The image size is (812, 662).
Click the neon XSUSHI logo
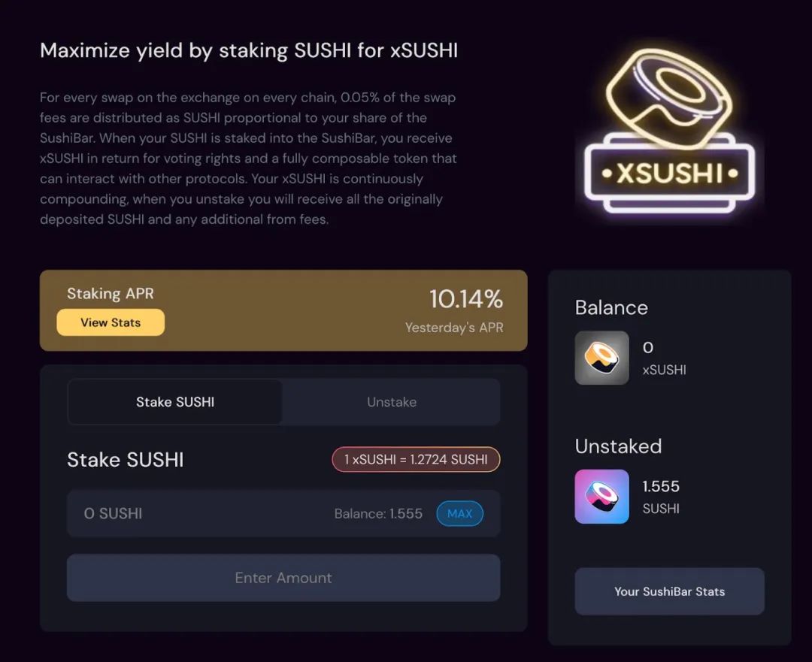tap(669, 131)
